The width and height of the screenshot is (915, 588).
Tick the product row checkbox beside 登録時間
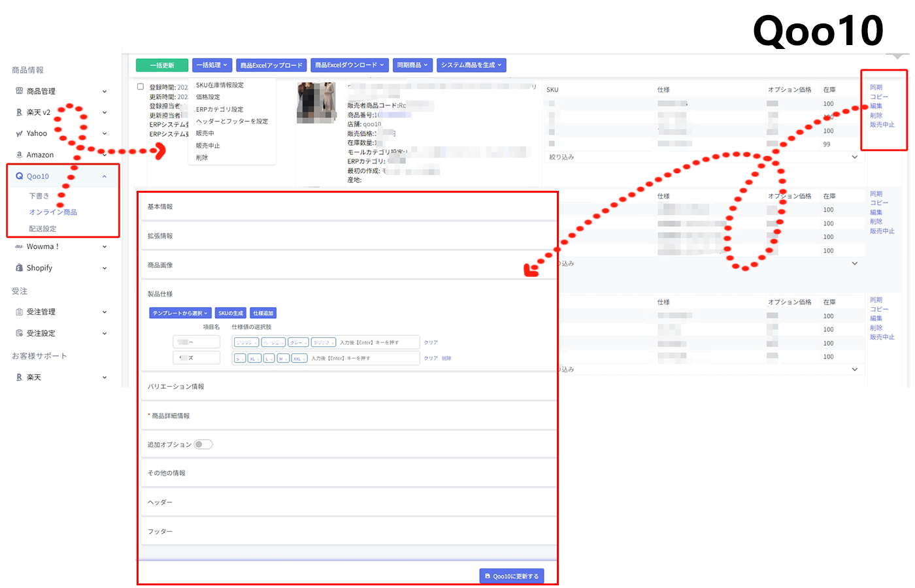pyautogui.click(x=141, y=86)
